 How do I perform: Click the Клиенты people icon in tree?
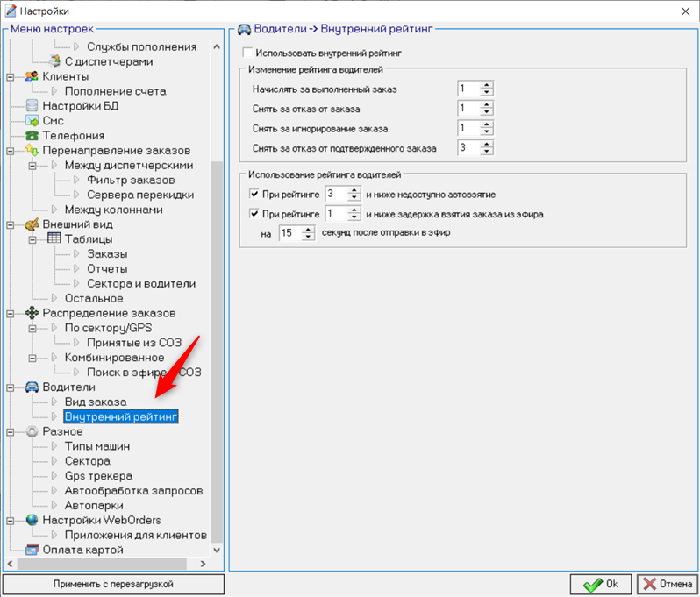coord(32,76)
